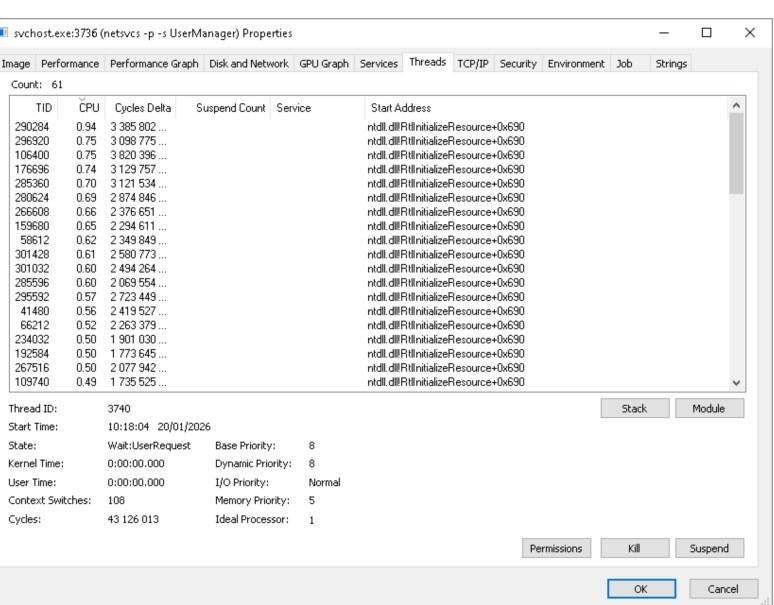Click the Suspend Count column header
Image resolution: width=774 pixels, height=605 pixels.
point(223,108)
